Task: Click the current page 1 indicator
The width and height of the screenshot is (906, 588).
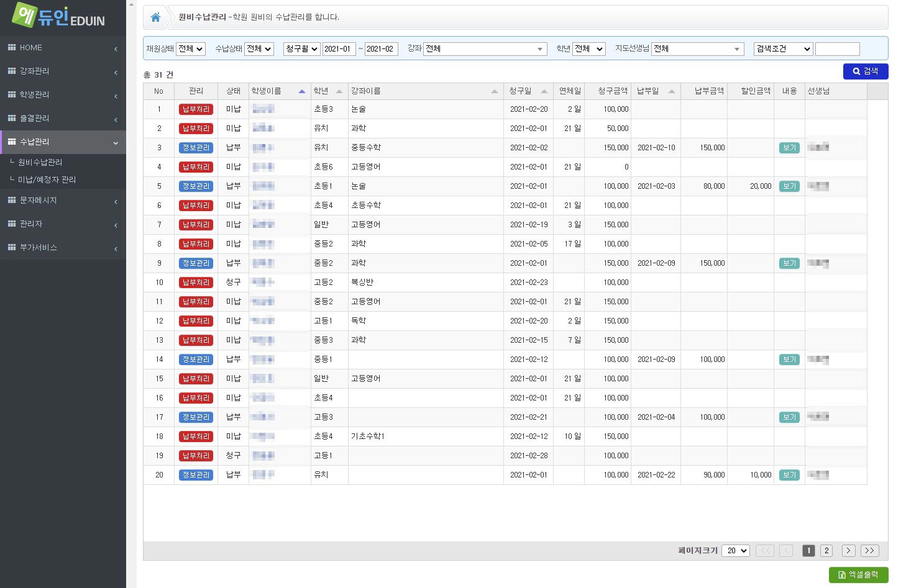Action: coord(808,551)
